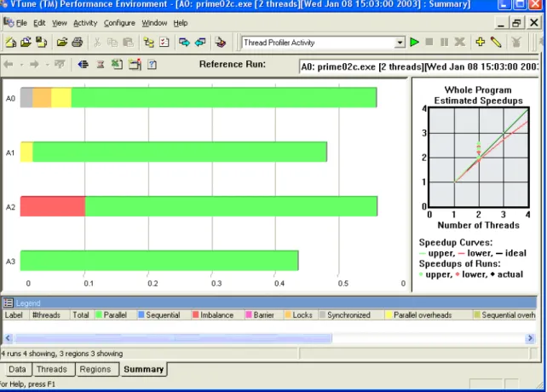The width and height of the screenshot is (547, 392).
Task: Open the Configure menu
Action: coord(119,23)
